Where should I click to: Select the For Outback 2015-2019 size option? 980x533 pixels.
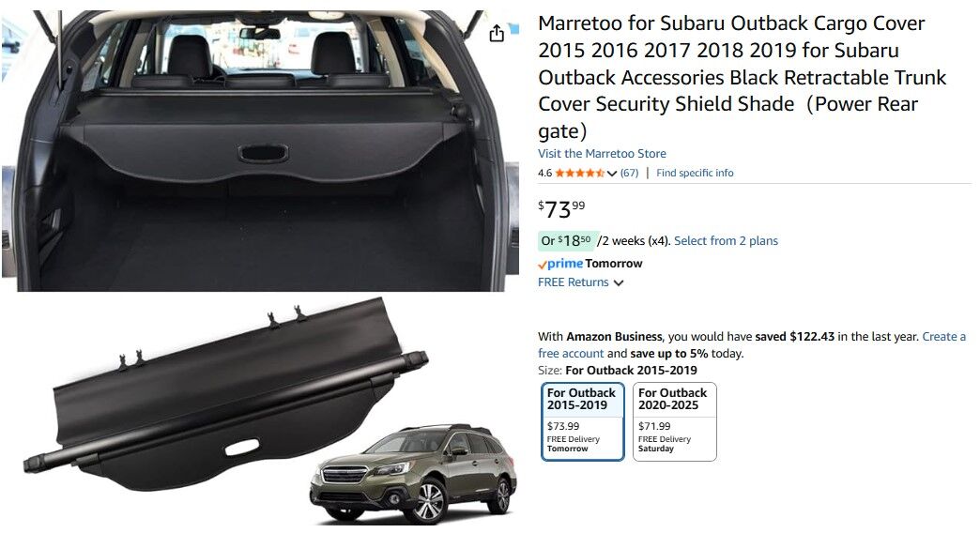click(583, 421)
